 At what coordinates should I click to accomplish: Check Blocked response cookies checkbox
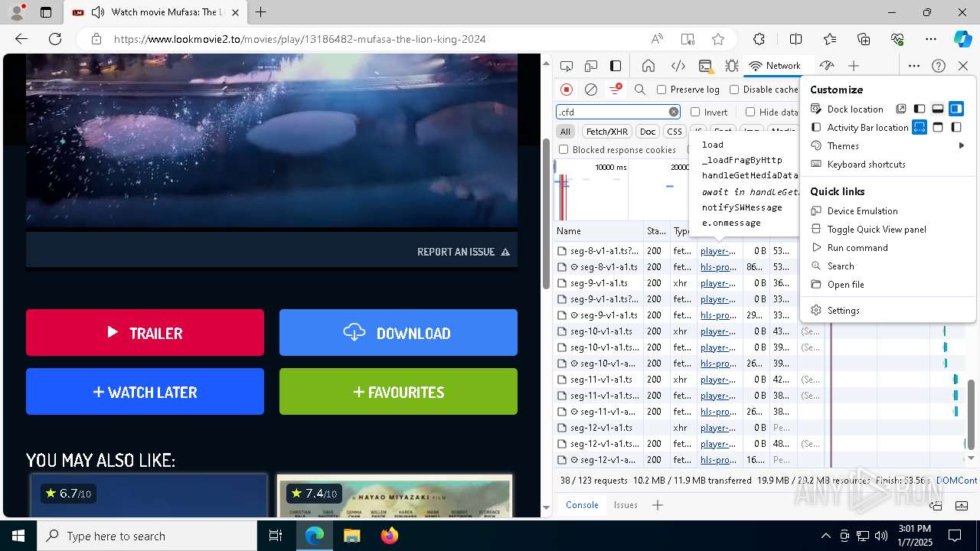[563, 149]
